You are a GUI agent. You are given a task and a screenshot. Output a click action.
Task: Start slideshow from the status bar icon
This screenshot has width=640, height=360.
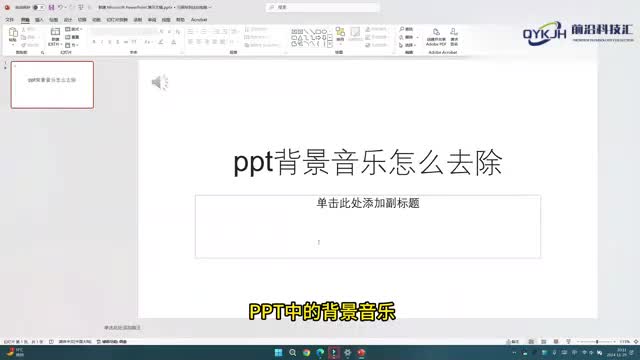[x=569, y=342]
